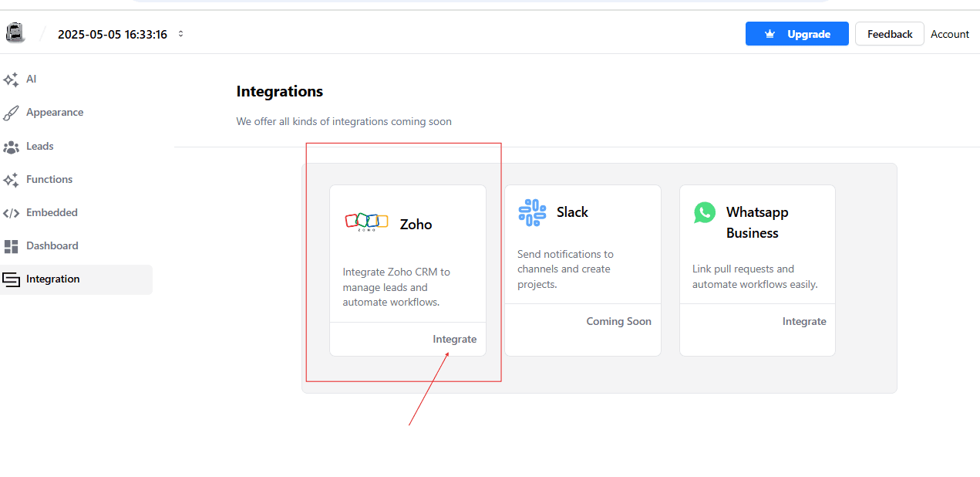The image size is (980, 477).
Task: Click Integrate on Whatsapp Business card
Action: click(803, 321)
